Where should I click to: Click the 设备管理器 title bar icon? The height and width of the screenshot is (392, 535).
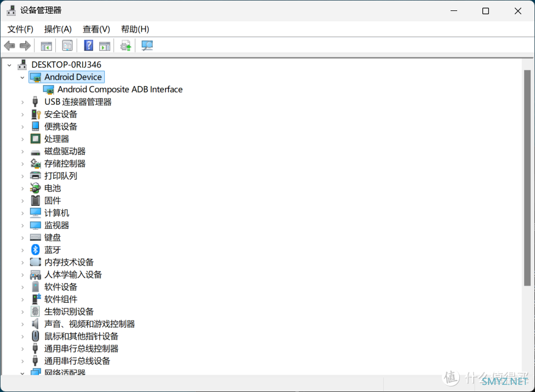point(11,10)
